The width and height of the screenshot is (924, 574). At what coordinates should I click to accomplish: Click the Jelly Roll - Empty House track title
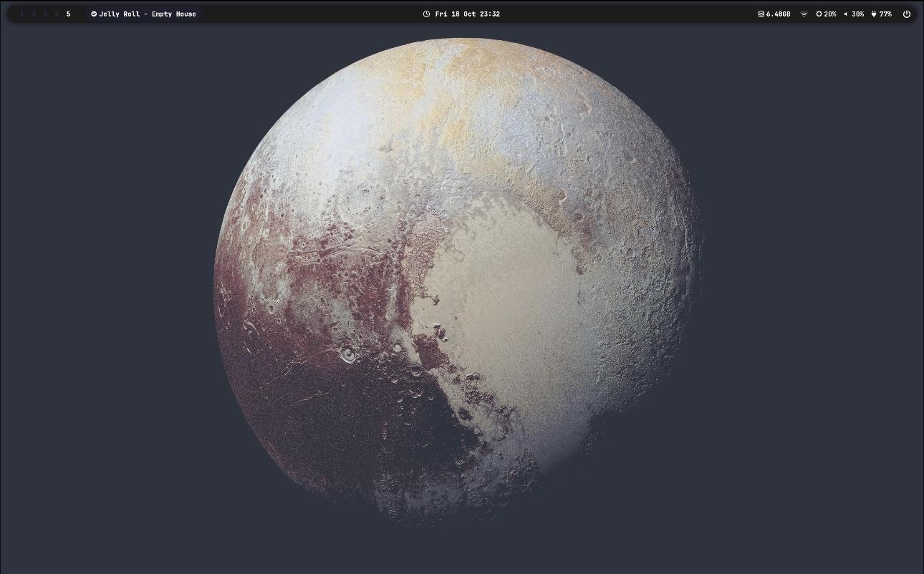148,14
